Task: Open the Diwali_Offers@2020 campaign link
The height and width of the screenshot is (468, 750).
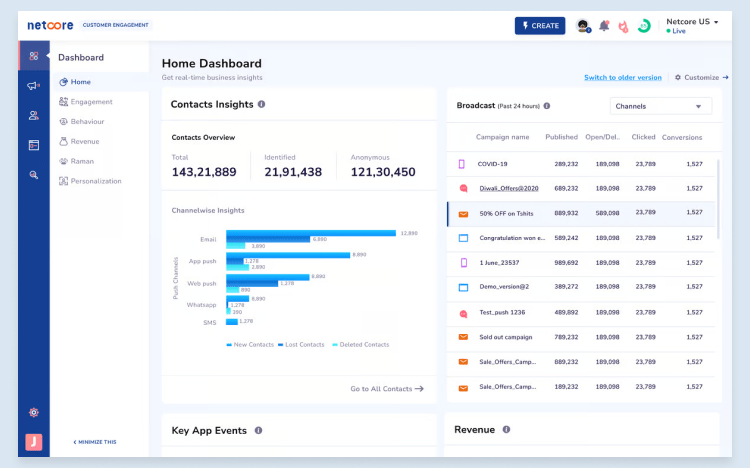Action: pos(509,189)
